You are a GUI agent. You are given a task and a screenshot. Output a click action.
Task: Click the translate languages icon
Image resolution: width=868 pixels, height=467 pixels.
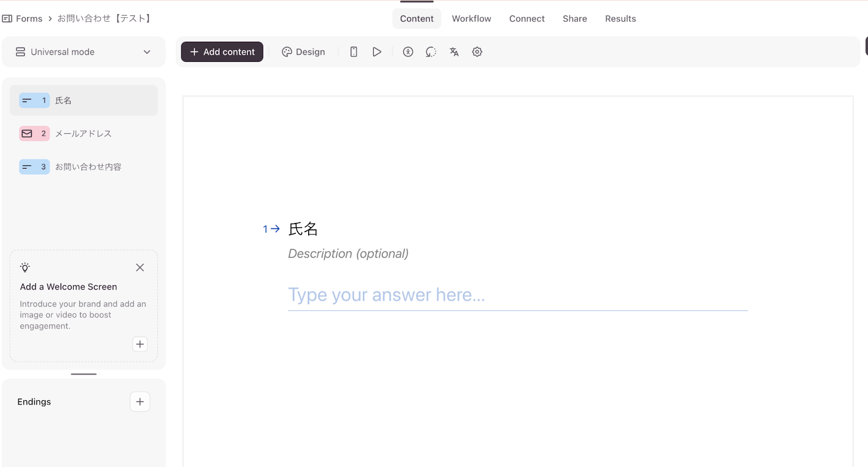(454, 52)
